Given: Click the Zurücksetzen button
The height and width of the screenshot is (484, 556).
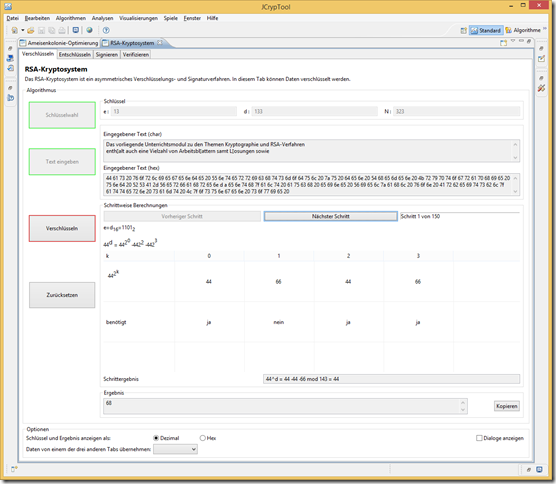Looking at the screenshot, I should (62, 295).
